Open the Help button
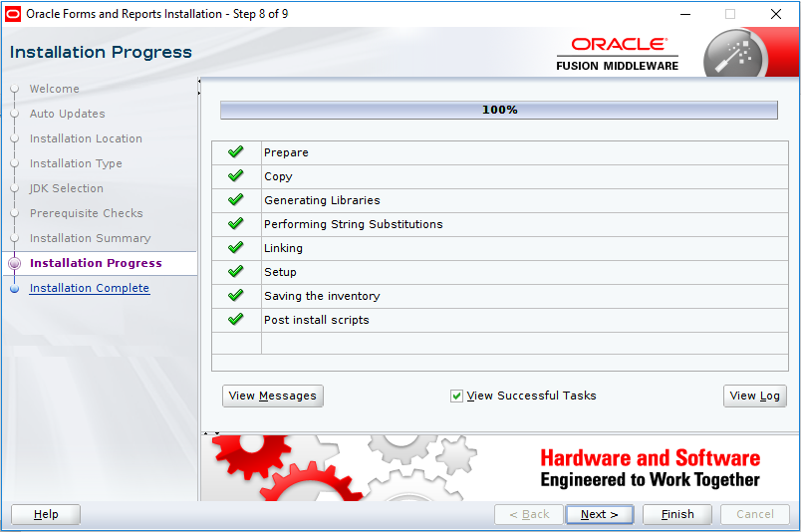This screenshot has width=801, height=532. tap(46, 514)
